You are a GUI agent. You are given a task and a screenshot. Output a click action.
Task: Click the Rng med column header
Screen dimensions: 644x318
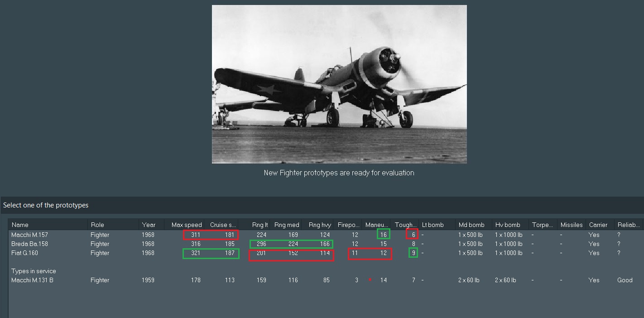(x=287, y=225)
